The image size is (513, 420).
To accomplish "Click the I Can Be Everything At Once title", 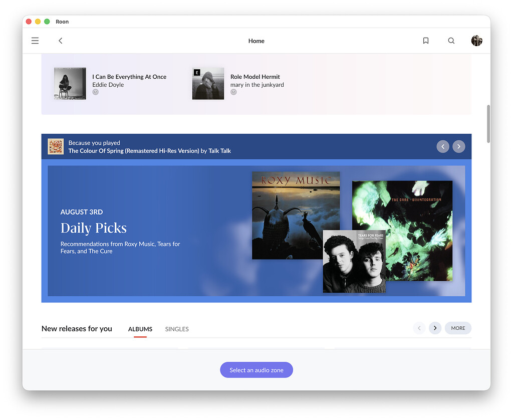I will 129,77.
